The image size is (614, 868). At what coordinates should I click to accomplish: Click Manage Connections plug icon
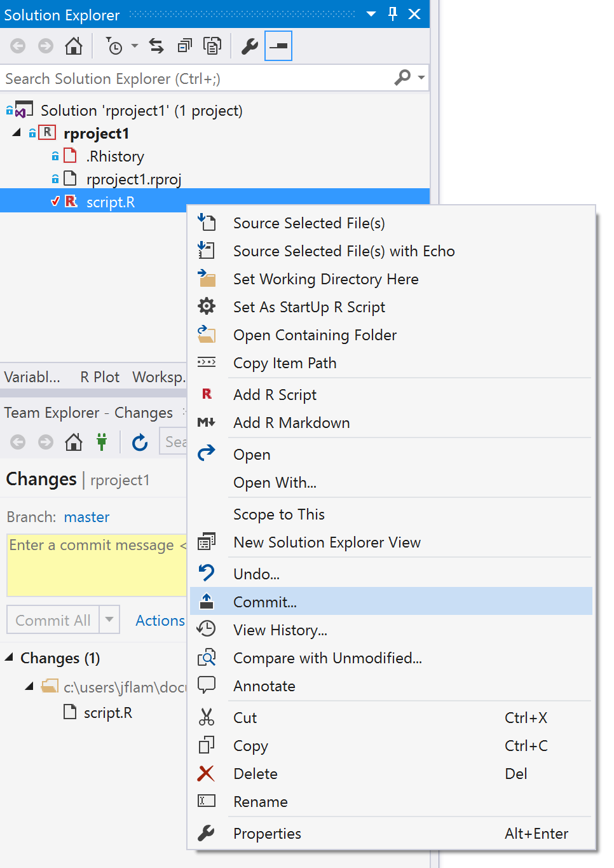(x=102, y=442)
